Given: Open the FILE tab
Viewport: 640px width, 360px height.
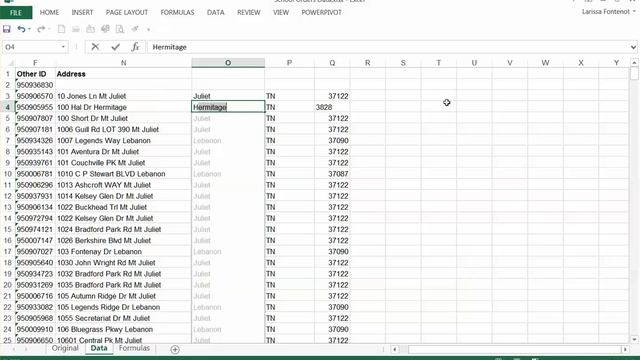Looking at the screenshot, I should (x=16, y=13).
